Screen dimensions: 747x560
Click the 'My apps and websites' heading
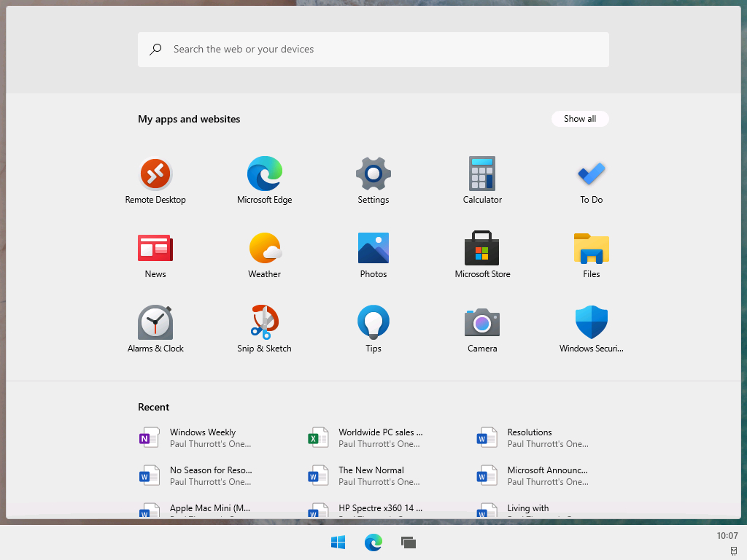pos(189,119)
